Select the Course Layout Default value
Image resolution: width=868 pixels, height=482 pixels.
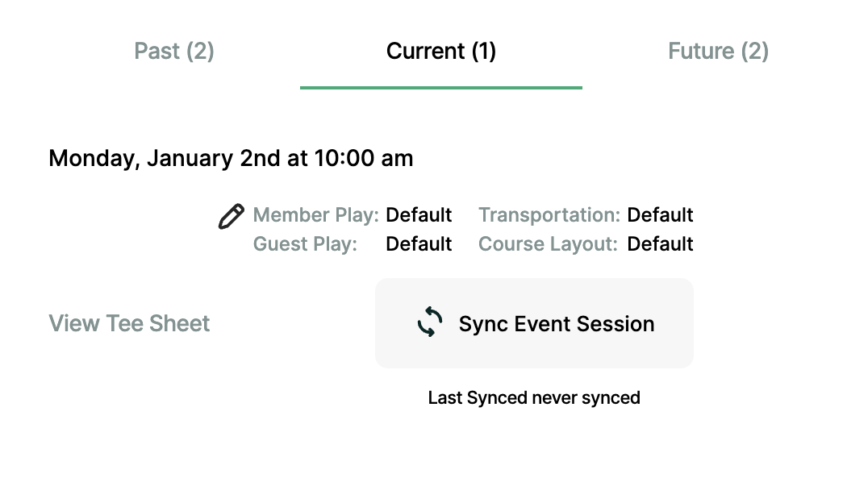660,244
